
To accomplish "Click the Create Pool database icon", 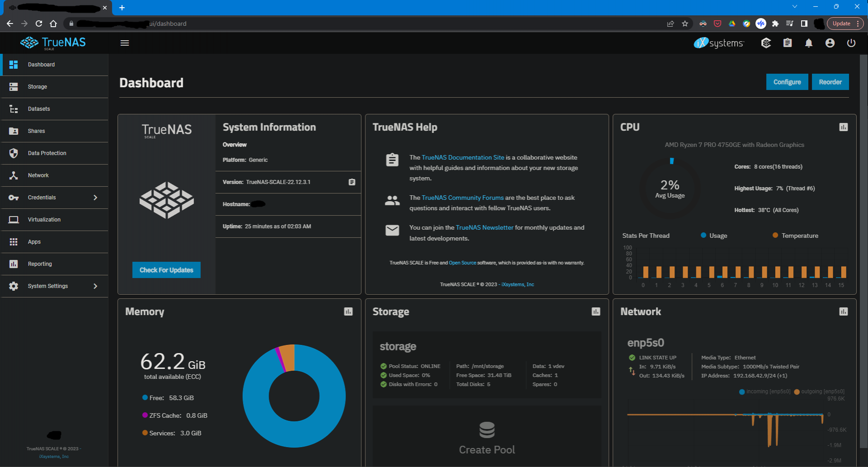I will tap(487, 430).
